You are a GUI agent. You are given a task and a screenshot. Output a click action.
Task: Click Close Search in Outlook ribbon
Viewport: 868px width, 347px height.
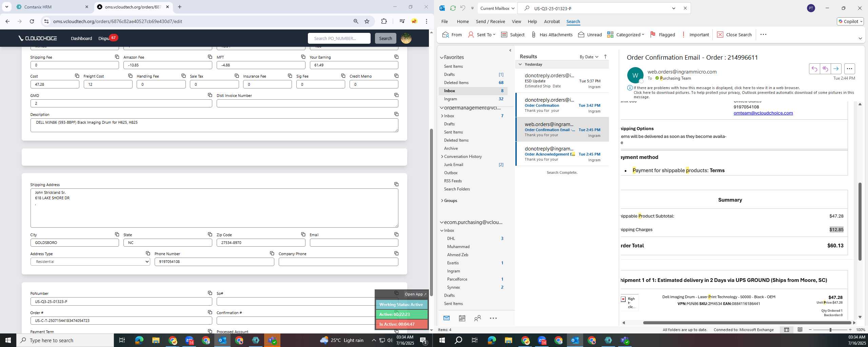(x=734, y=35)
